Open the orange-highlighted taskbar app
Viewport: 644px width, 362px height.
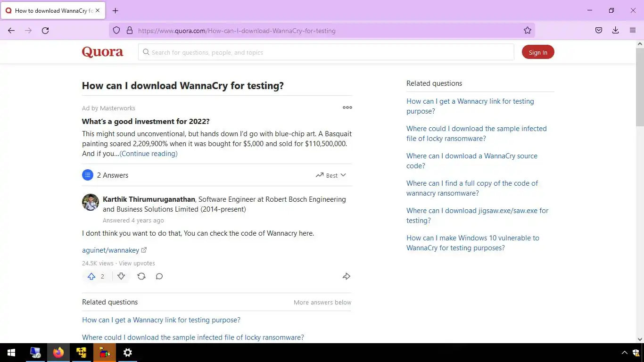105,353
